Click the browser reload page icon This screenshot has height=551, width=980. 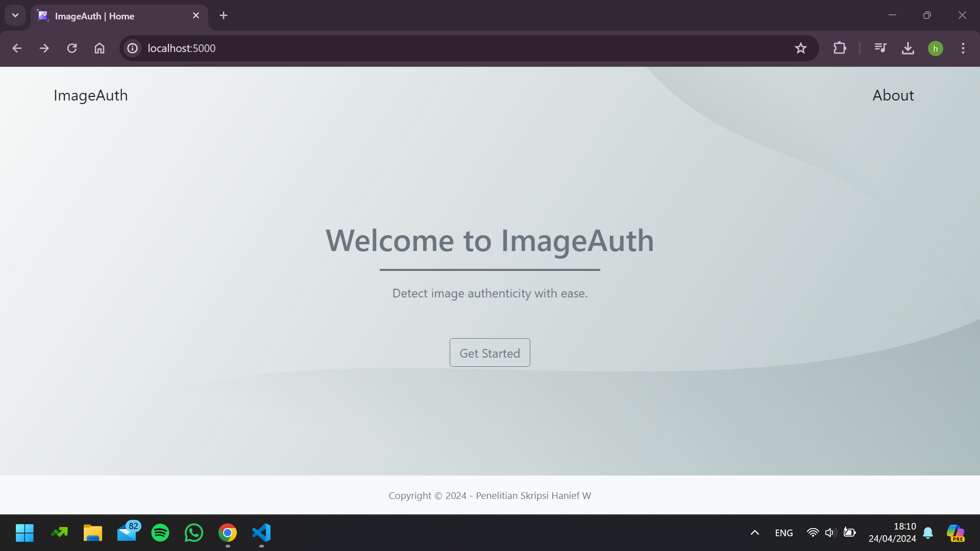(x=72, y=48)
